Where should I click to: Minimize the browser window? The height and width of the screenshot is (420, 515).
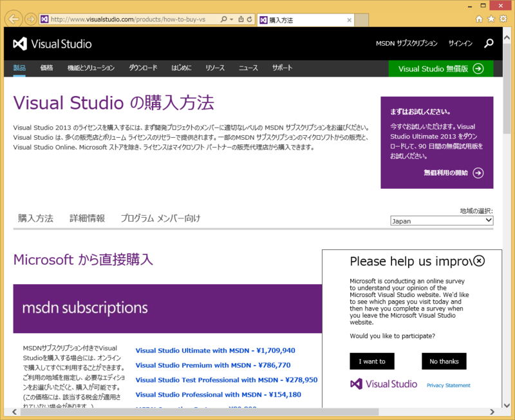coord(470,6)
